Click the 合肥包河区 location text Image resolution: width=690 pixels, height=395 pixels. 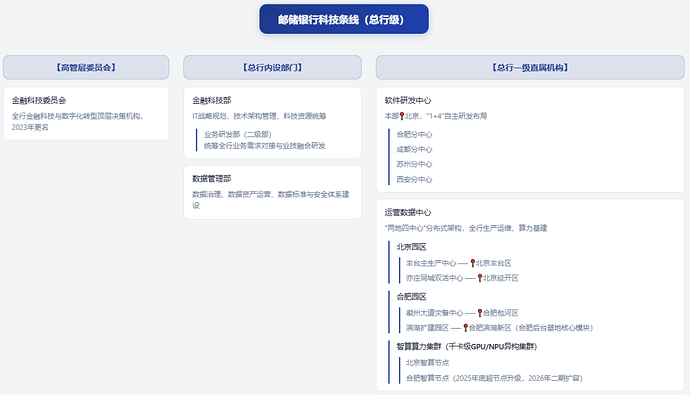pyautogui.click(x=501, y=313)
